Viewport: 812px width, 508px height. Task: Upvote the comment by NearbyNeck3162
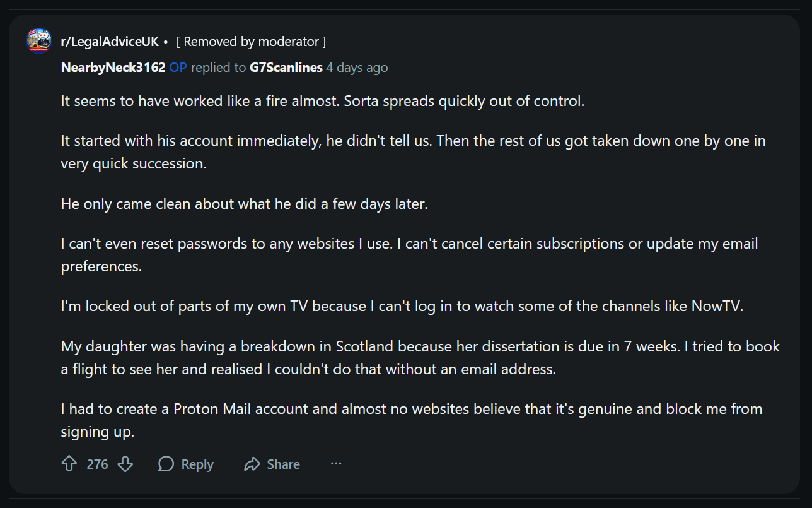pyautogui.click(x=69, y=464)
